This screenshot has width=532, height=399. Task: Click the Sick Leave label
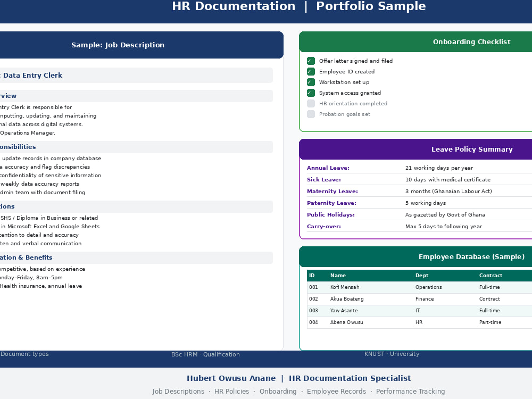point(324,179)
